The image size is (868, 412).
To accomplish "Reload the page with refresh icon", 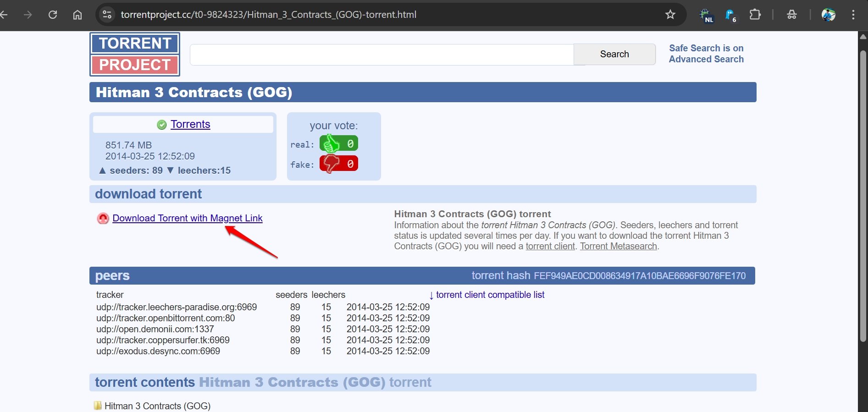I will pos(53,15).
